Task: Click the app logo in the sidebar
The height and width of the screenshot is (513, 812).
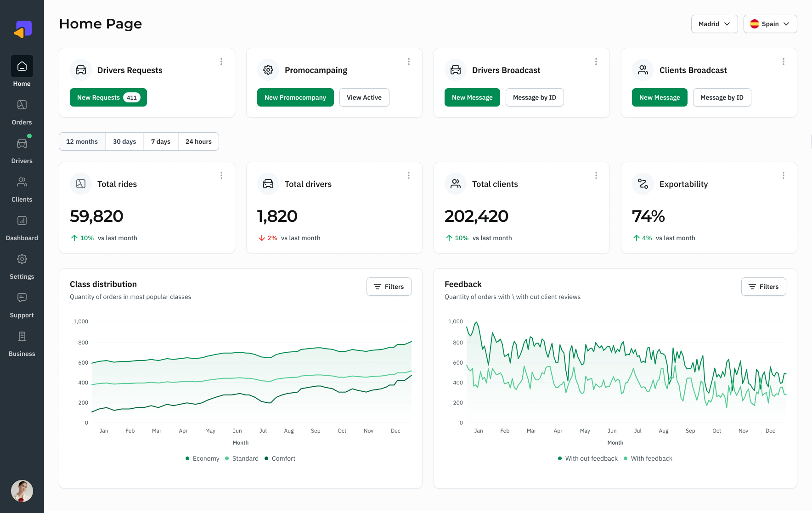Action: tap(23, 29)
